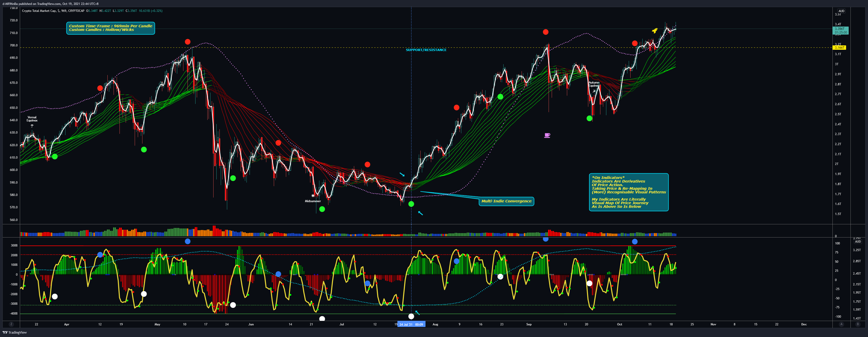Click the Autumn Equinox annotation
Viewport: 868px width, 337px height.
click(x=594, y=84)
